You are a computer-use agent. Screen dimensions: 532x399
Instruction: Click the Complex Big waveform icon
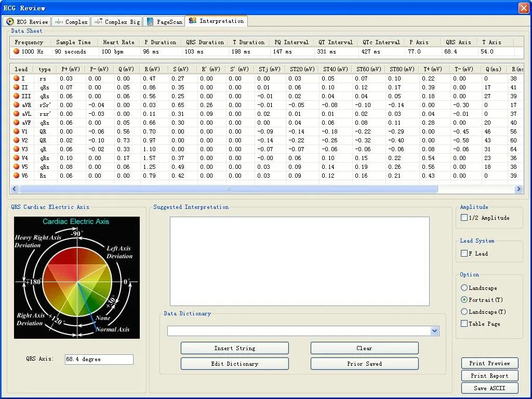pyautogui.click(x=98, y=22)
